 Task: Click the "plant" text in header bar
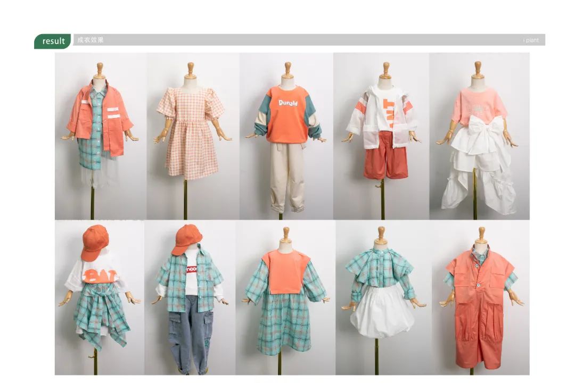pyautogui.click(x=531, y=40)
